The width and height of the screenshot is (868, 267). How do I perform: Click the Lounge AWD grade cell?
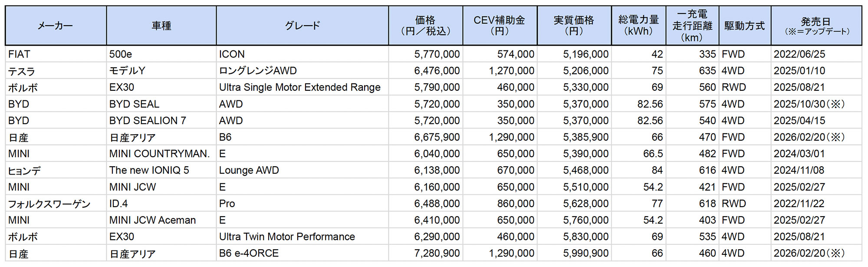tap(249, 170)
